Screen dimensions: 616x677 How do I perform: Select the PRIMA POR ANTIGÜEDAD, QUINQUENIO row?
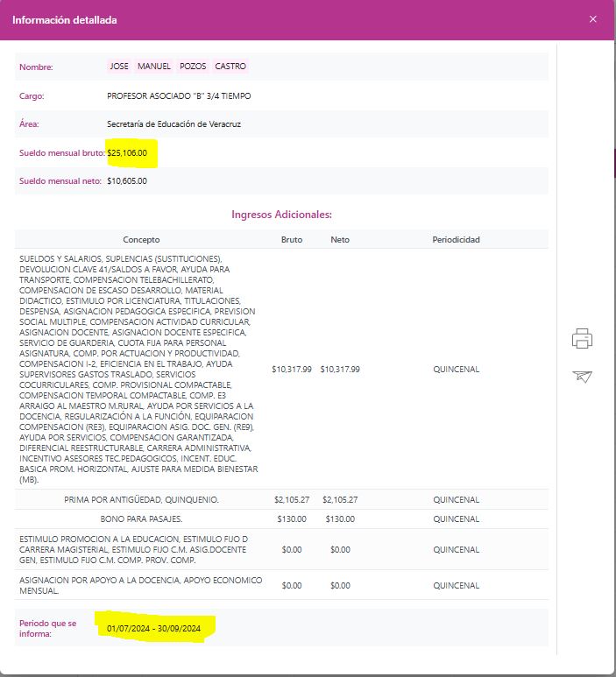[x=141, y=500]
